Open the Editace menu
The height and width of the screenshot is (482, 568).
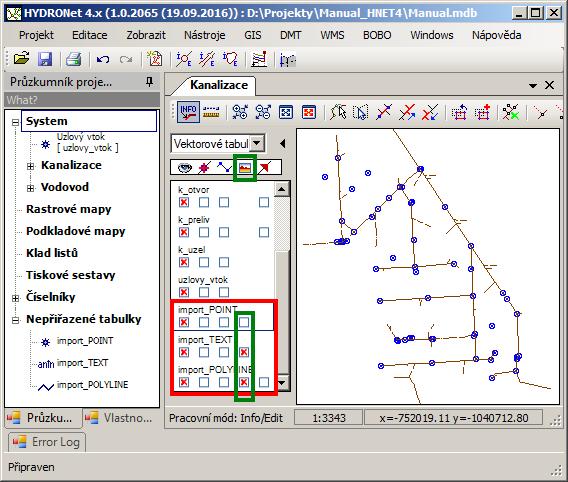coord(89,35)
